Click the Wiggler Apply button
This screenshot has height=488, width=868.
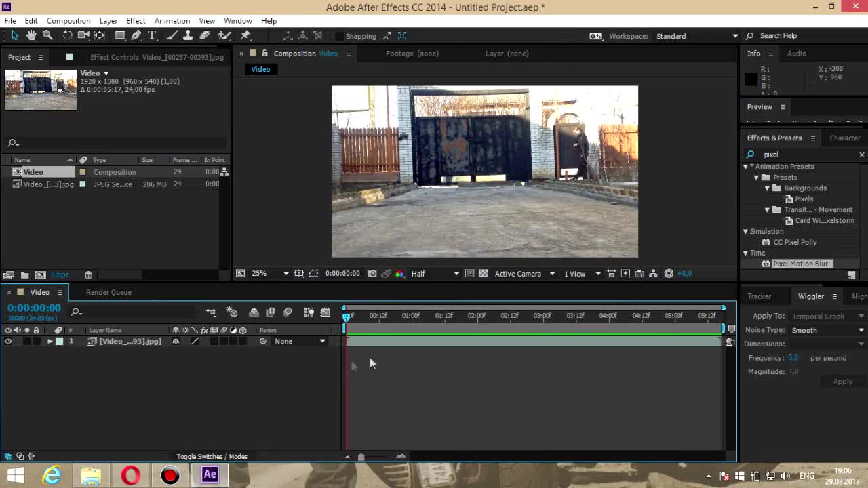pos(842,382)
